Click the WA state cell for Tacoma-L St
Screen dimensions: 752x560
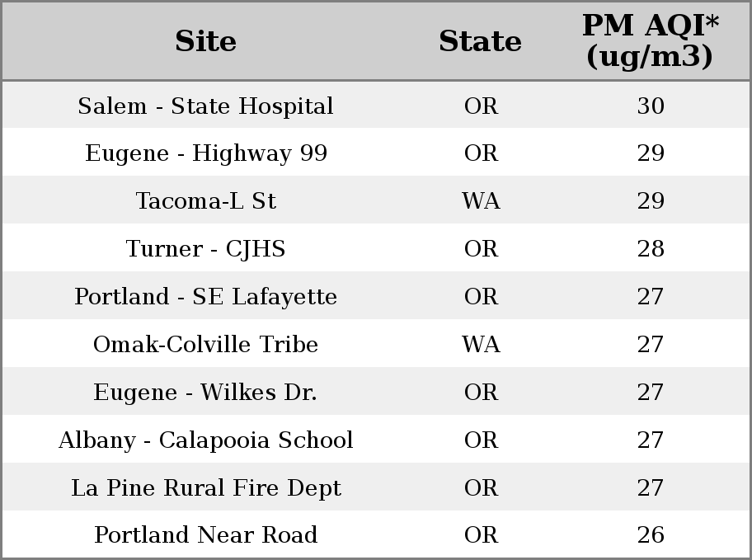481,200
